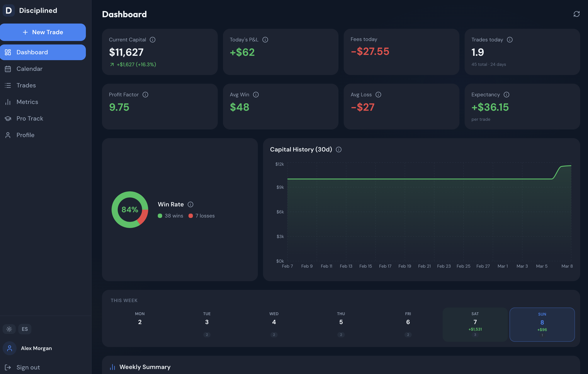Select Sign out in the sidebar
Screen dimensions: 588x374
[x=28, y=367]
